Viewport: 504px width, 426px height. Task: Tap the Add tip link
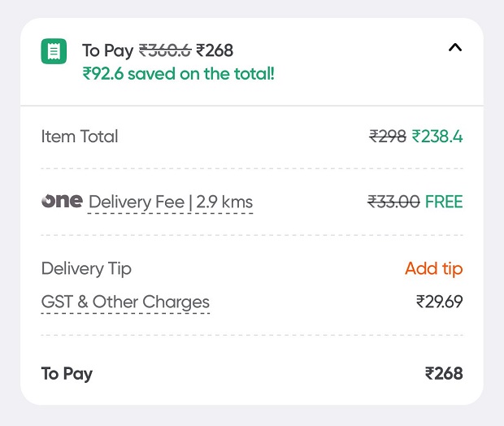click(x=433, y=269)
